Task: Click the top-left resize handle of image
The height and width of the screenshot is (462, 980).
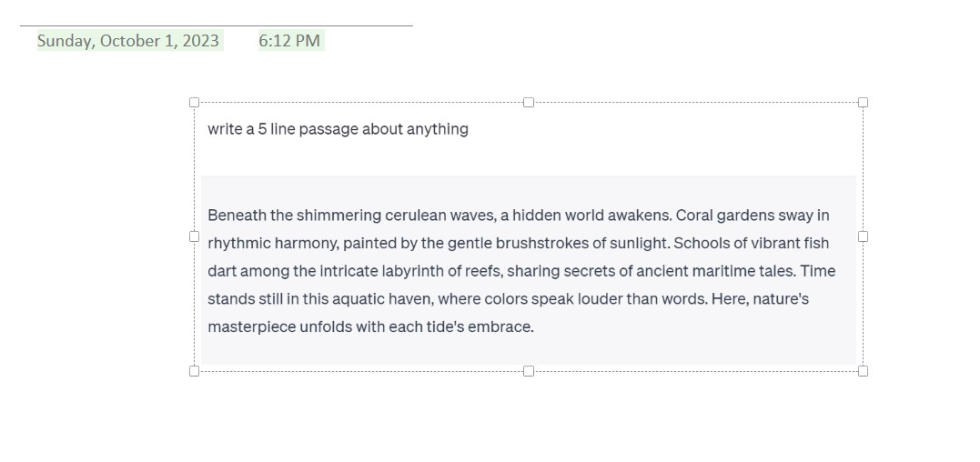Action: point(195,103)
